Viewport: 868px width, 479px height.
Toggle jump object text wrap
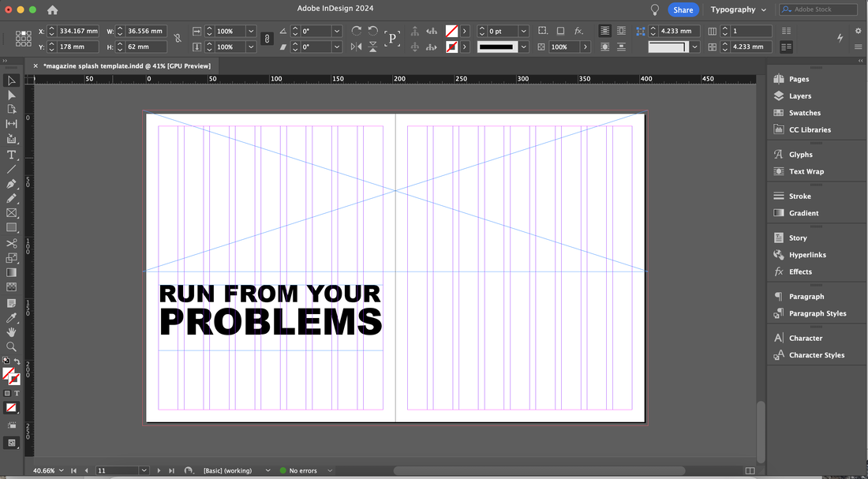tap(622, 47)
